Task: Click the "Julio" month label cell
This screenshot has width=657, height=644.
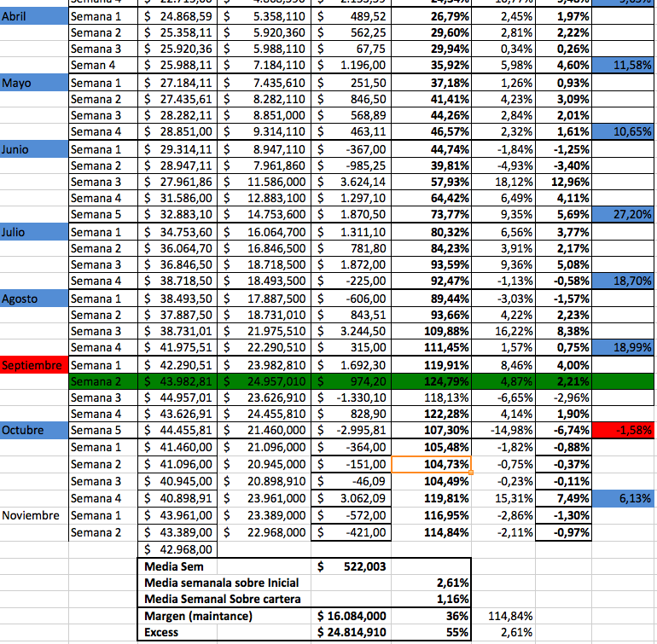Action: coord(34,232)
